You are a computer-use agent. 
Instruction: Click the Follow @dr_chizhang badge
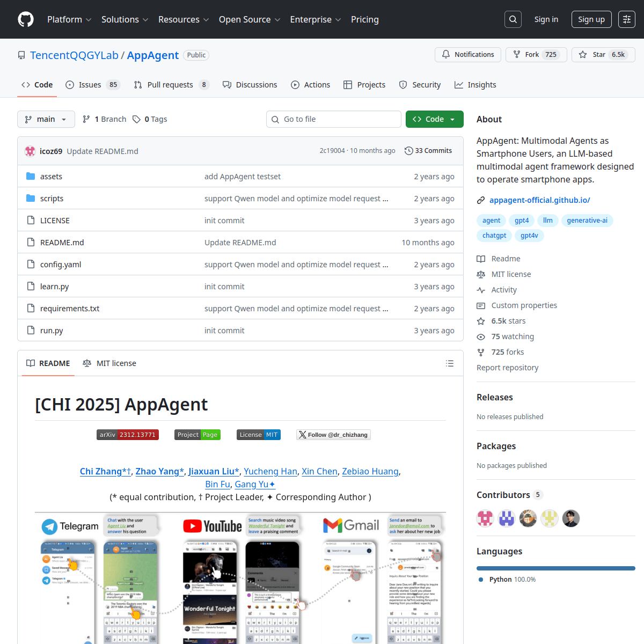pyautogui.click(x=333, y=435)
